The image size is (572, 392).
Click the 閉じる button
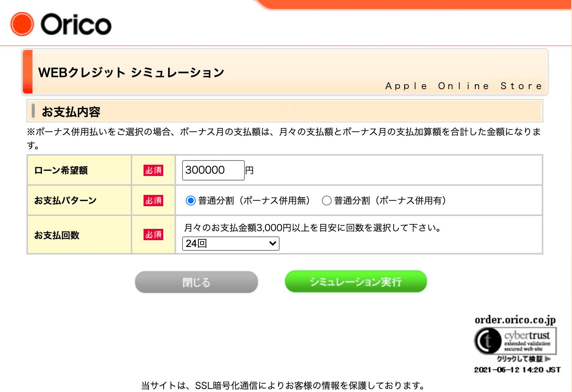pos(196,282)
